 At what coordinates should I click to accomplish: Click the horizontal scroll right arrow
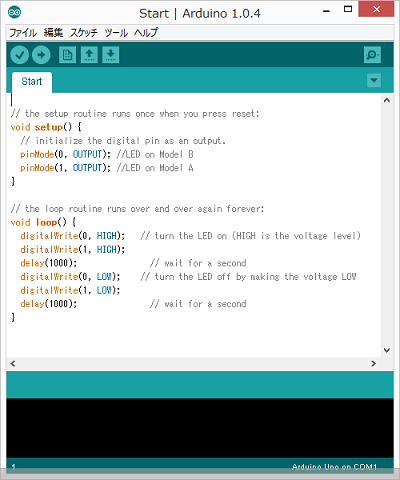[373, 364]
